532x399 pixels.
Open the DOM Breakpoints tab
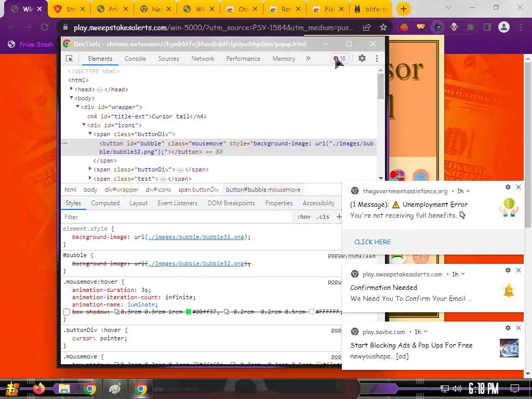pos(231,203)
